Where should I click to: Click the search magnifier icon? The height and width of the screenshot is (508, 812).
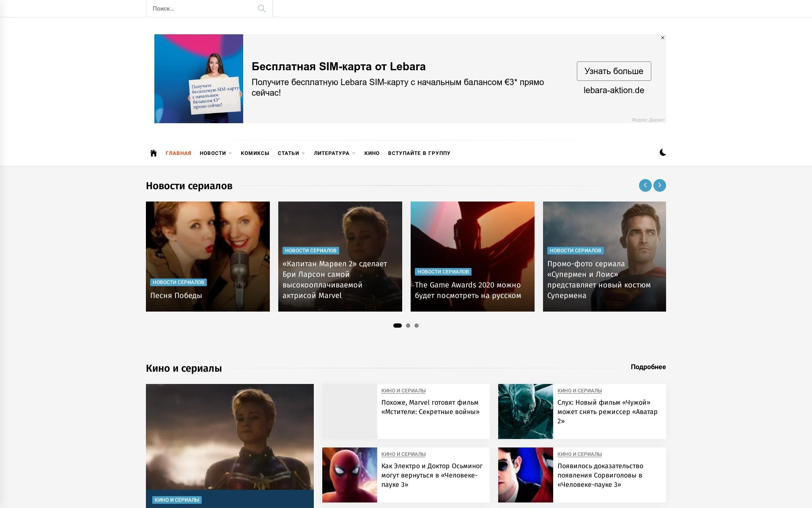(x=262, y=8)
